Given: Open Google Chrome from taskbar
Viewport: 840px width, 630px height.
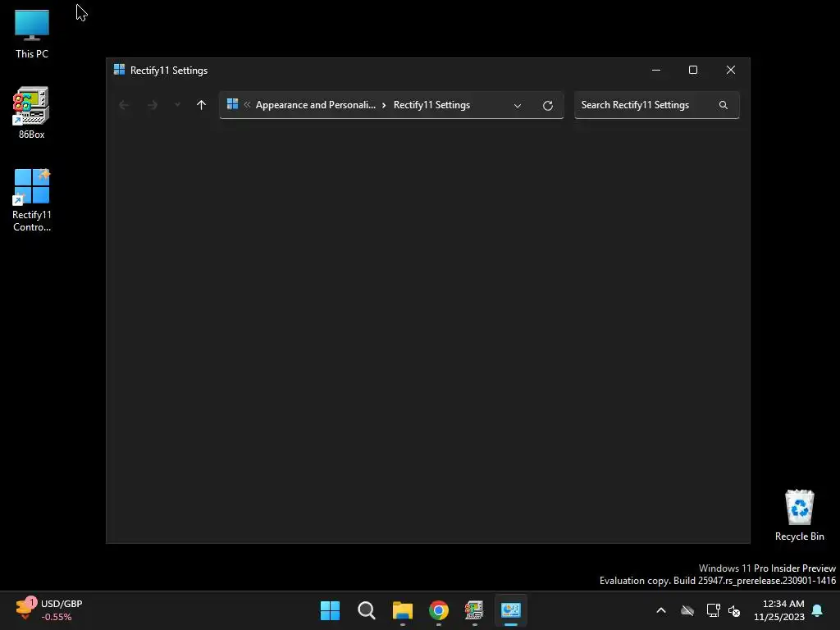Looking at the screenshot, I should 439,610.
